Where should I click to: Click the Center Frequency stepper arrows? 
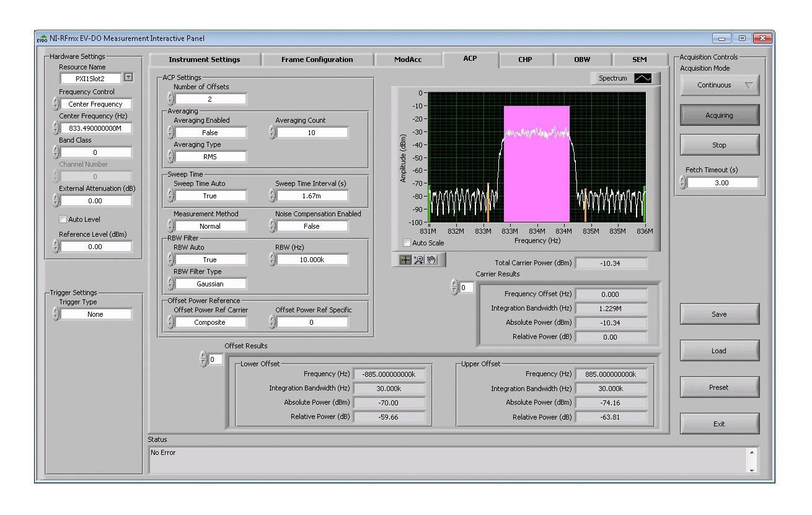[x=56, y=128]
